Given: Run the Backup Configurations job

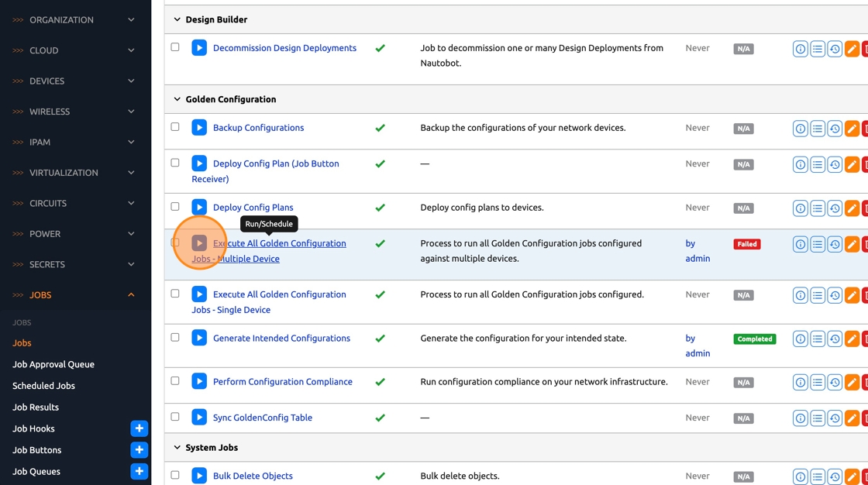Looking at the screenshot, I should coord(199,128).
